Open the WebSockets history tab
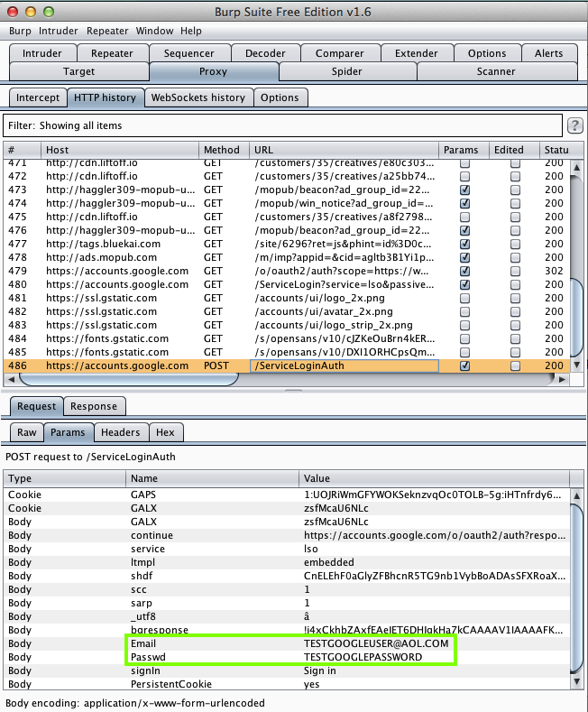Viewport: 588px width, 712px height. click(x=198, y=97)
